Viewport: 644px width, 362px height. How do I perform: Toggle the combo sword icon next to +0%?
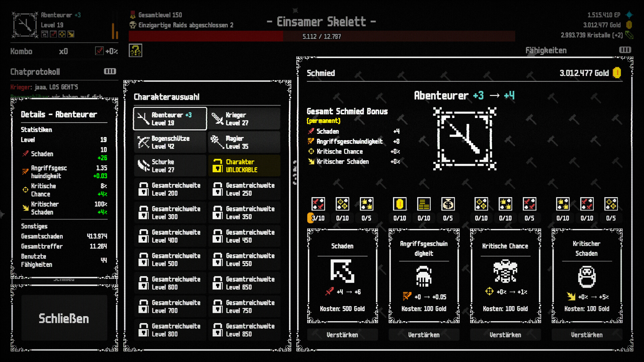(99, 51)
